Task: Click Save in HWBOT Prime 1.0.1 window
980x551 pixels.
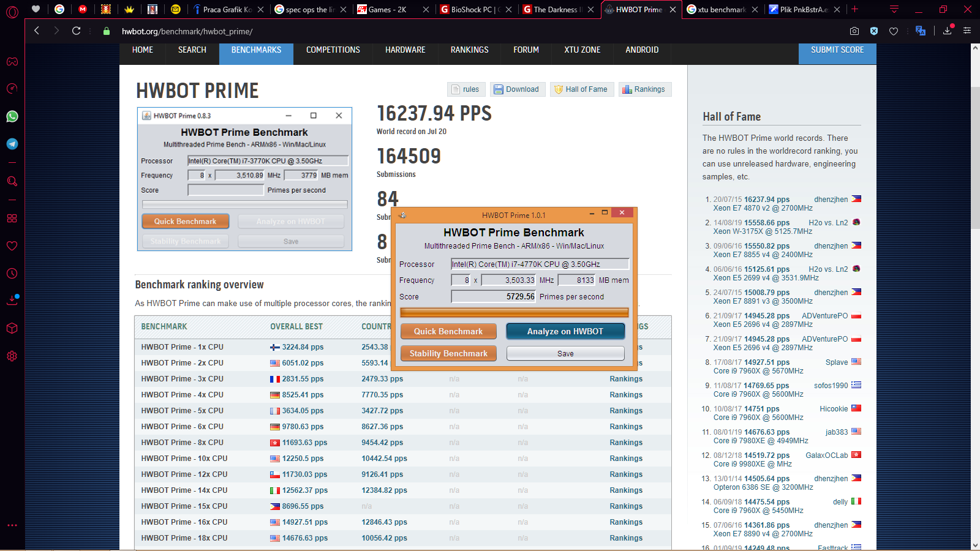Action: (565, 353)
